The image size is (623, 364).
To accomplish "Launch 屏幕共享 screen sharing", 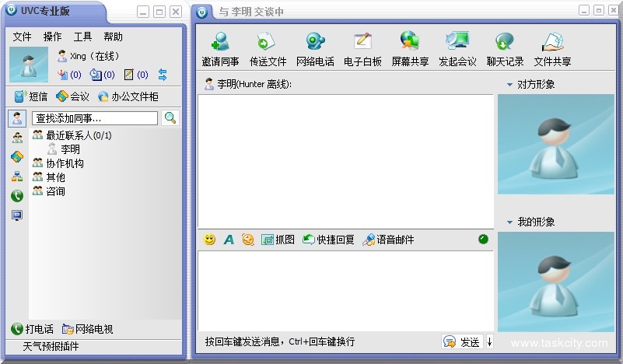I will pos(410,49).
